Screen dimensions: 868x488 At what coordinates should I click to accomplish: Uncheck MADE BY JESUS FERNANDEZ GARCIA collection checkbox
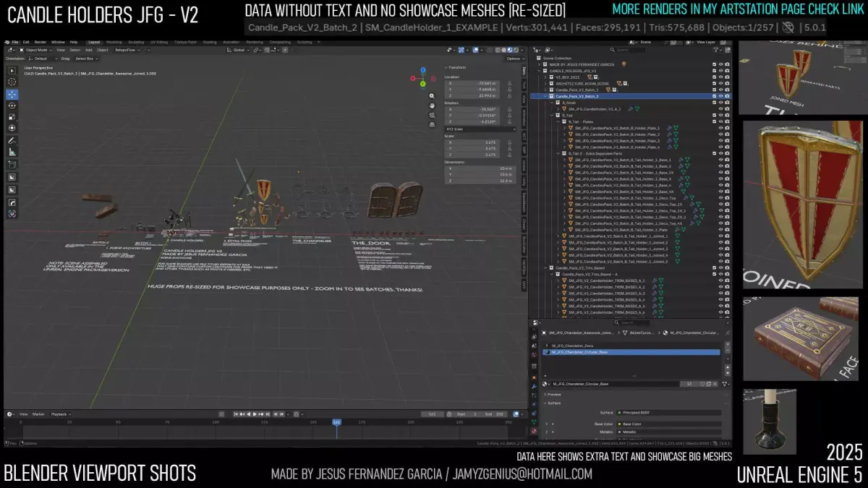coord(714,64)
